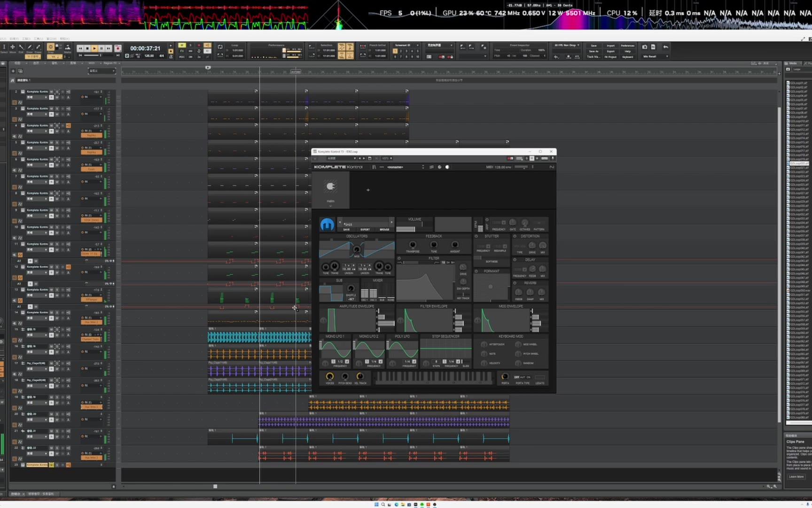The height and width of the screenshot is (508, 812).
Task: Go to next Helm preset arrow
Action: (391, 222)
